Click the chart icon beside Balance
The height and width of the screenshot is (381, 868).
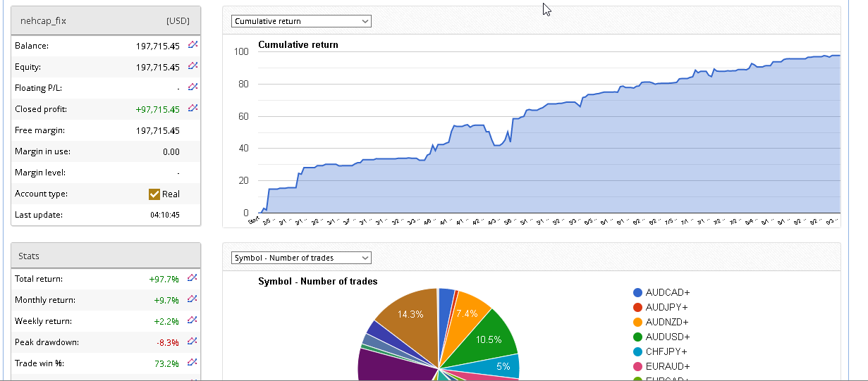pos(192,44)
